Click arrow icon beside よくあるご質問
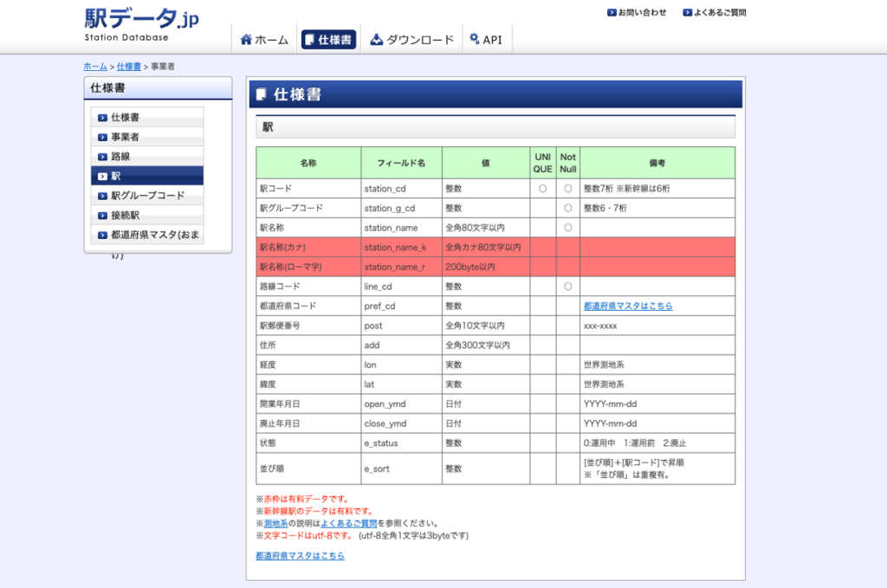887x588 pixels. [687, 13]
